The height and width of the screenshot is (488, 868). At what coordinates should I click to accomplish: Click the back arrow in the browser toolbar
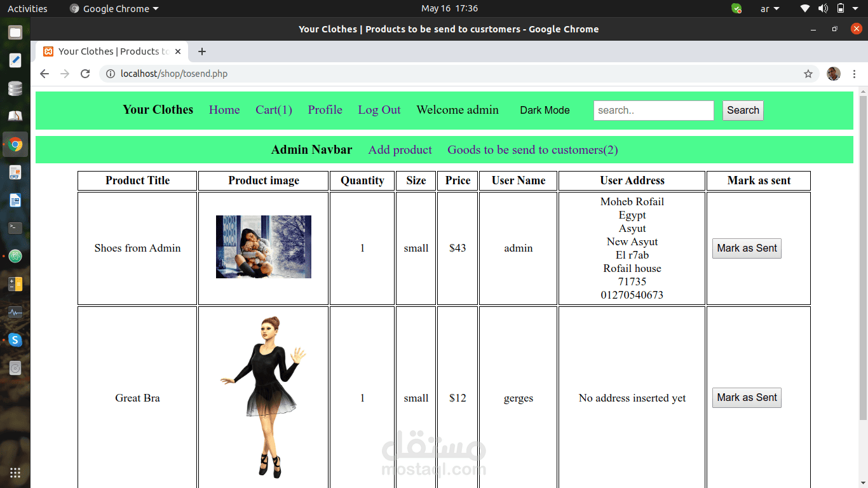tap(44, 74)
